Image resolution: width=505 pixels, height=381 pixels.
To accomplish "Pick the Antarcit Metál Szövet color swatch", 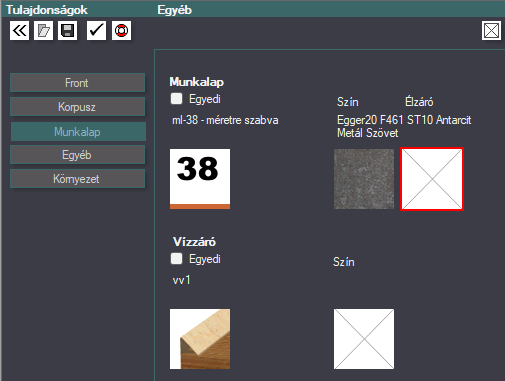I will tap(364, 179).
